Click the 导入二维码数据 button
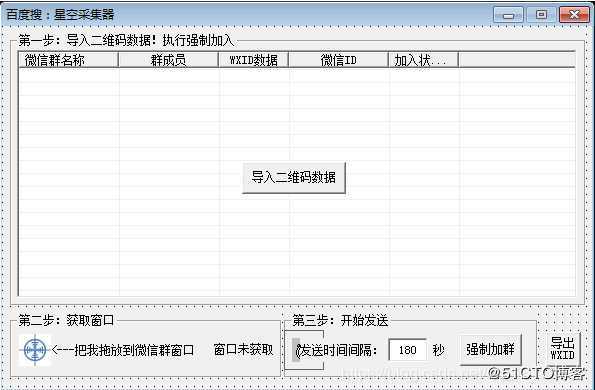The image size is (595, 390). pos(294,178)
